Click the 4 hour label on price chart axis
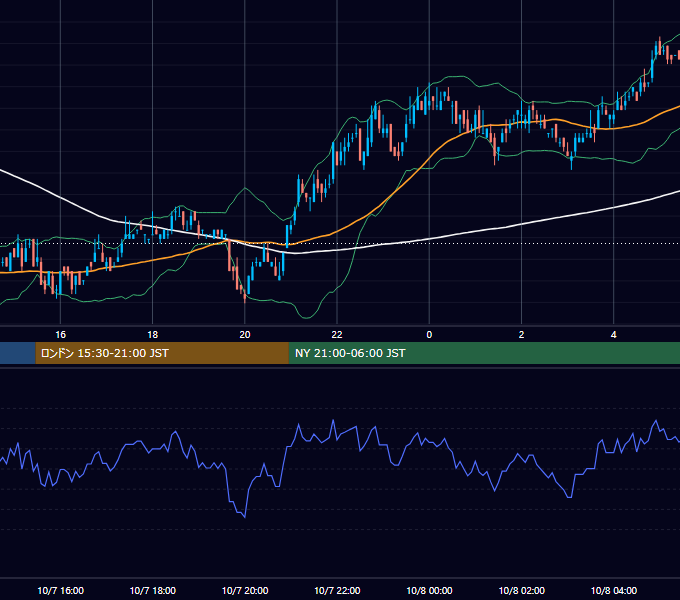The height and width of the screenshot is (600, 680). (614, 335)
